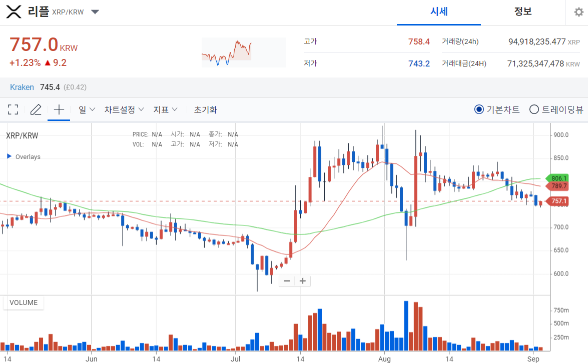Click the Aug date axis marker
The image size is (588, 364).
tap(384, 359)
